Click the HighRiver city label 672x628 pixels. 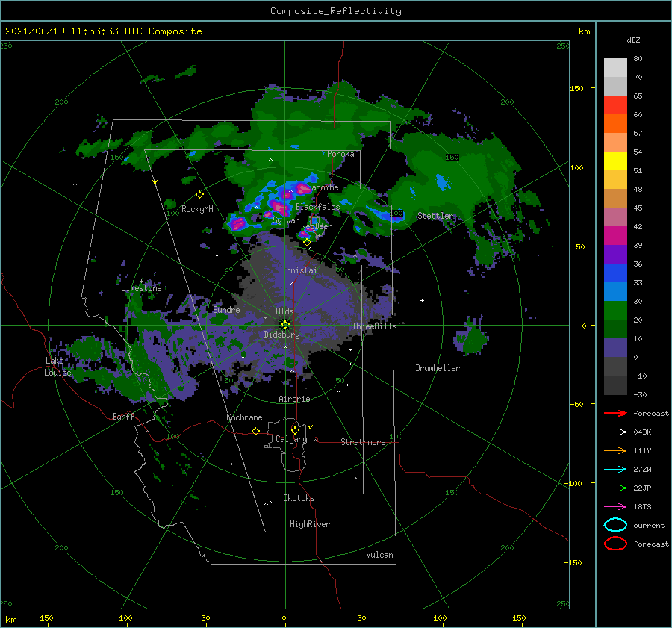(x=310, y=524)
